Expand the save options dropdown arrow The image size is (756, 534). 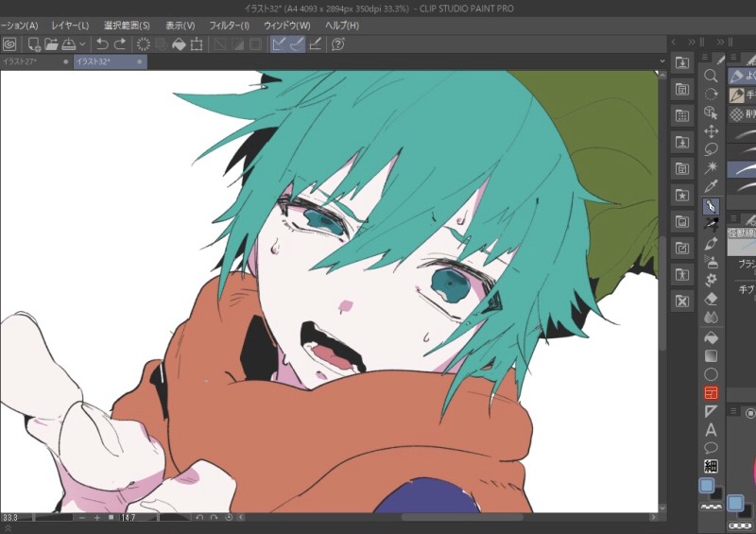tap(82, 44)
